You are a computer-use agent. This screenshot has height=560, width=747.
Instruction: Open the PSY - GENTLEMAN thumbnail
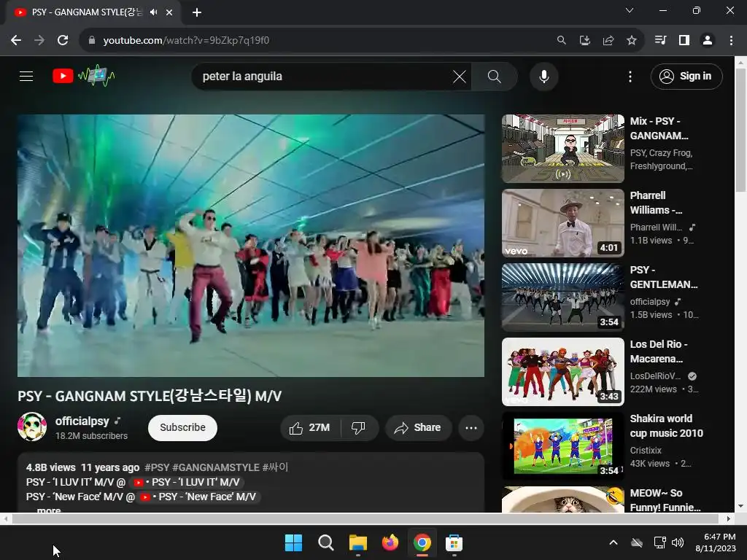point(562,297)
